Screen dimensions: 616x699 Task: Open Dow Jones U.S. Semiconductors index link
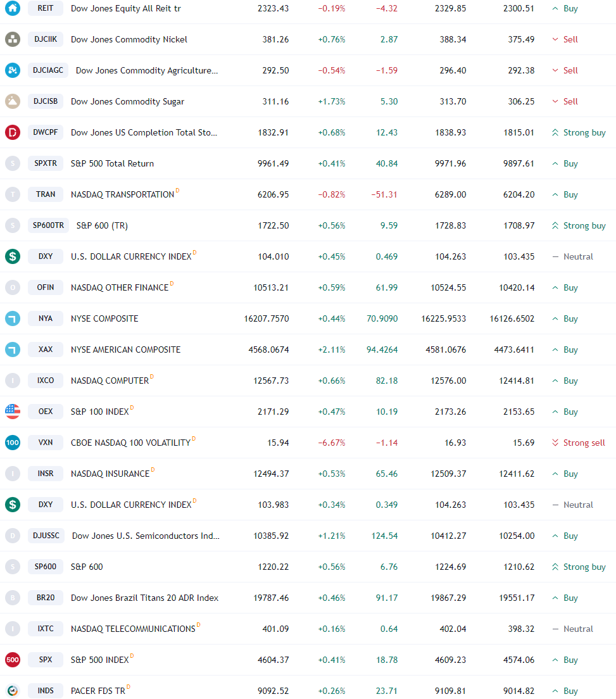[146, 536]
